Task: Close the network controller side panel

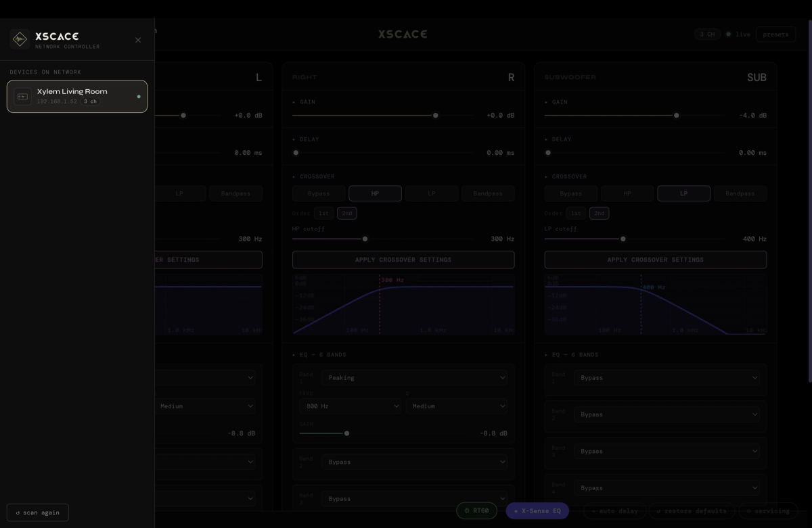Action: [x=138, y=40]
